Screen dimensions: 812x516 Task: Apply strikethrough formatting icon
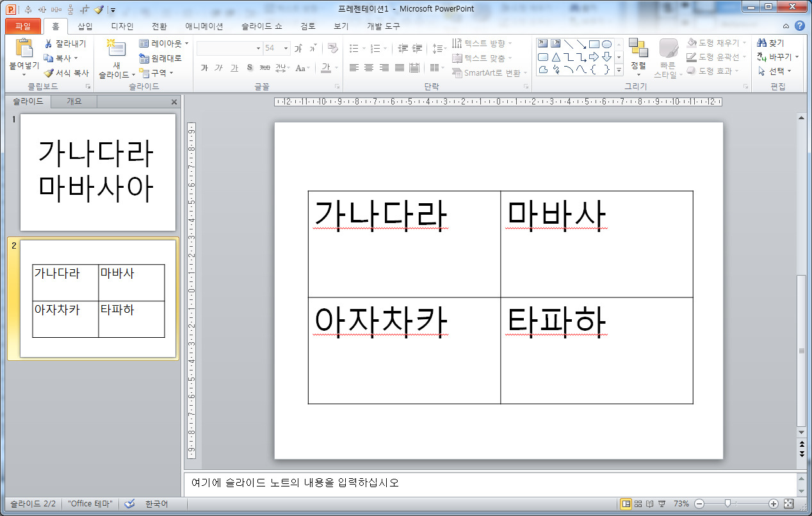click(x=264, y=68)
